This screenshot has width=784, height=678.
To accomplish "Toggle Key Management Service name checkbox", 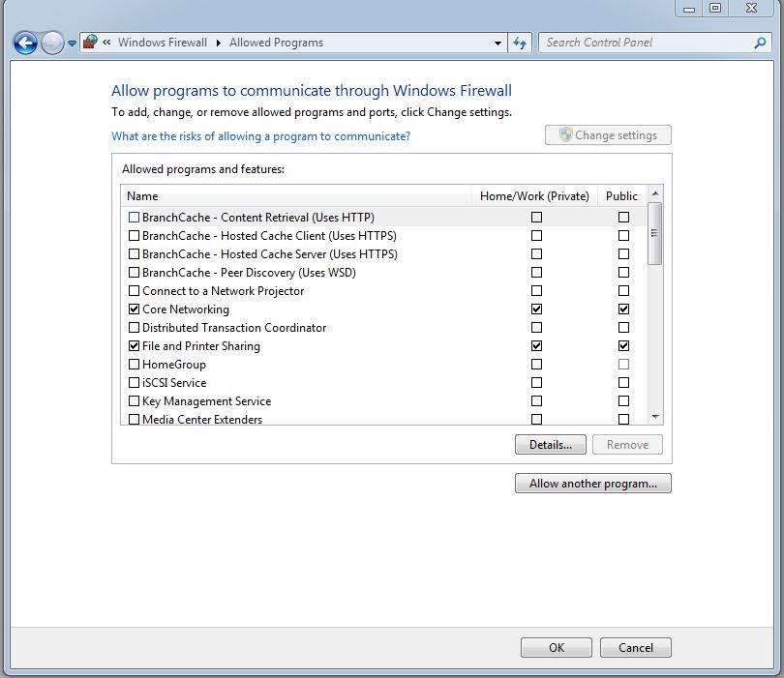I will 134,401.
